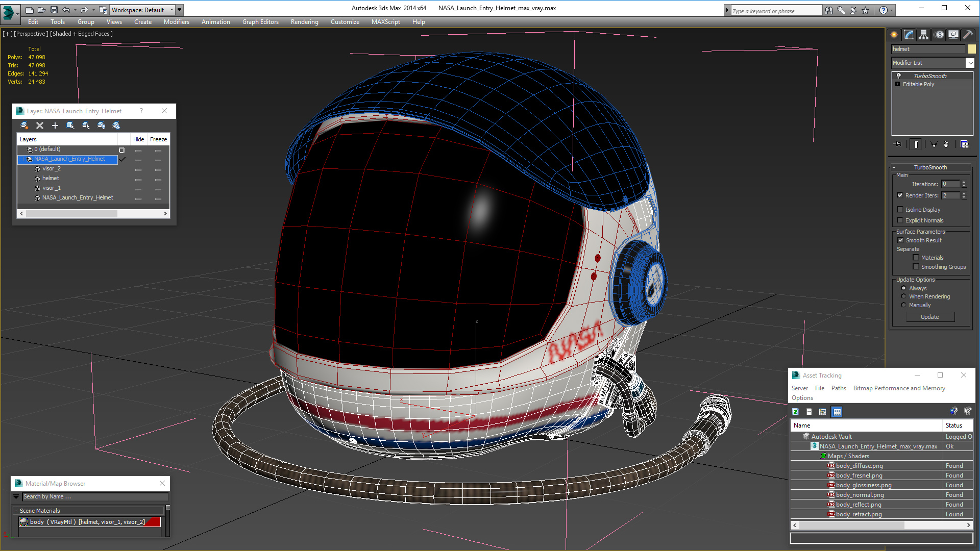Image resolution: width=980 pixels, height=551 pixels.
Task: Toggle the Smooth Result checkbox
Action: click(900, 240)
